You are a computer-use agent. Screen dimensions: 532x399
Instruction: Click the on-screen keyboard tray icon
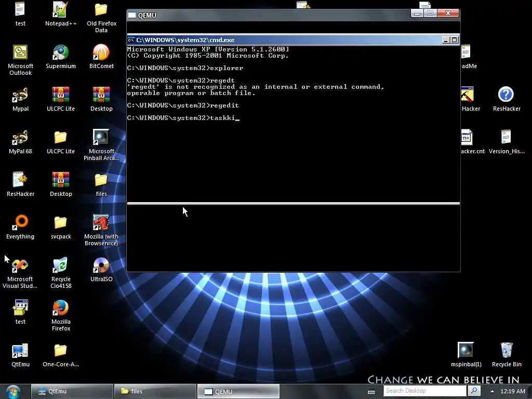pyautogui.click(x=371, y=392)
